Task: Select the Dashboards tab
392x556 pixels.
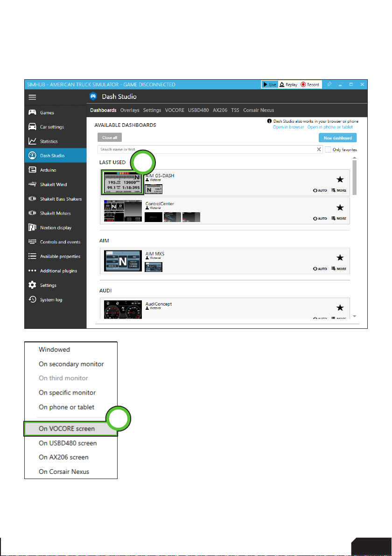Action: click(x=103, y=110)
